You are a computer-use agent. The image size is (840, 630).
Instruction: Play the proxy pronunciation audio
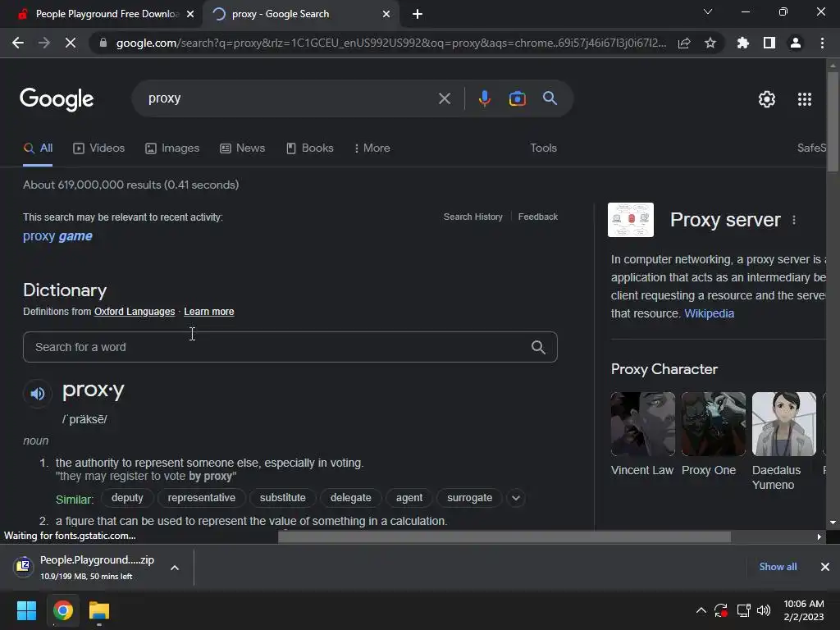pos(38,394)
